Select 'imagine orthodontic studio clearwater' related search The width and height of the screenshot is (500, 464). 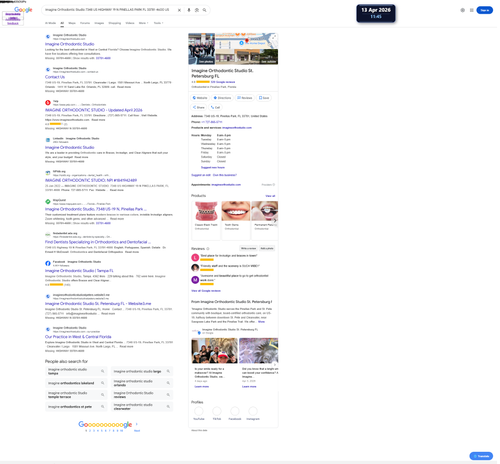click(x=142, y=407)
